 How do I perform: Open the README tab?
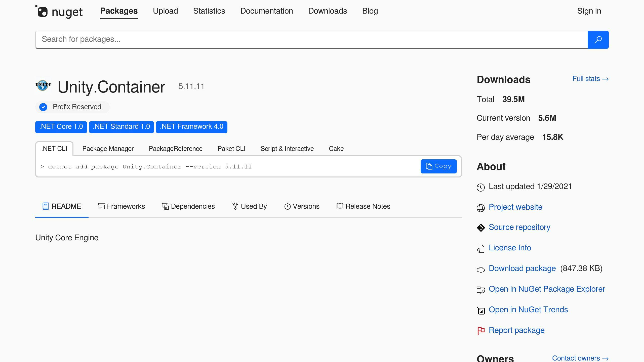(62, 206)
